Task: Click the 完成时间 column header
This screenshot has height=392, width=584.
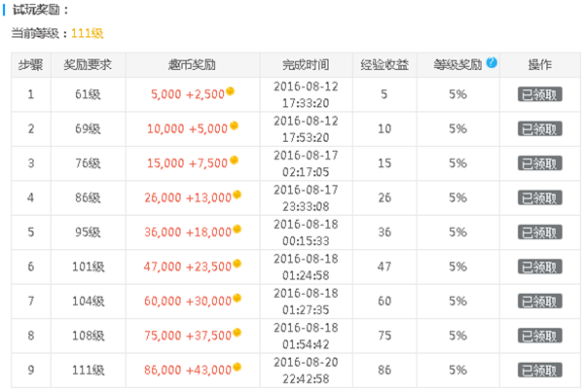Action: tap(306, 65)
